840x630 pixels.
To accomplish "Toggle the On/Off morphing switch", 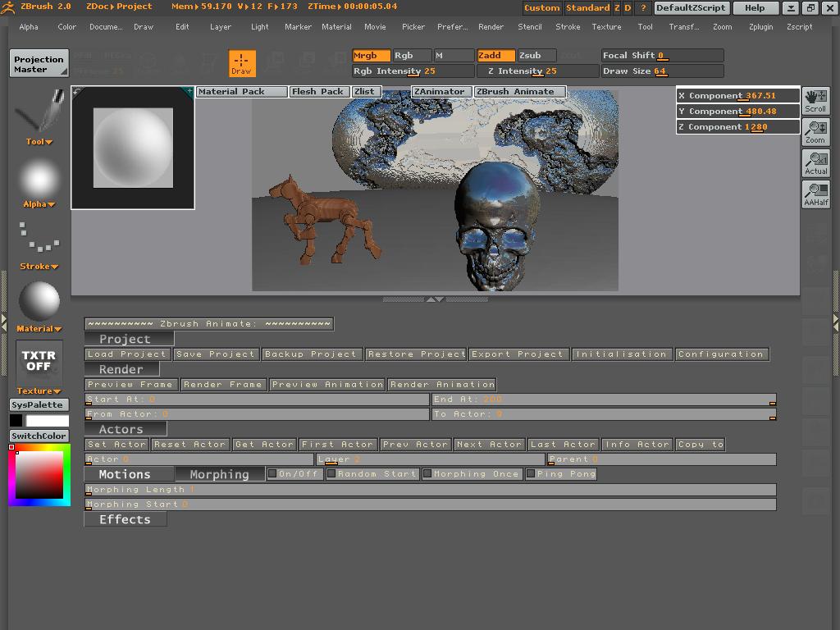I will pyautogui.click(x=294, y=473).
